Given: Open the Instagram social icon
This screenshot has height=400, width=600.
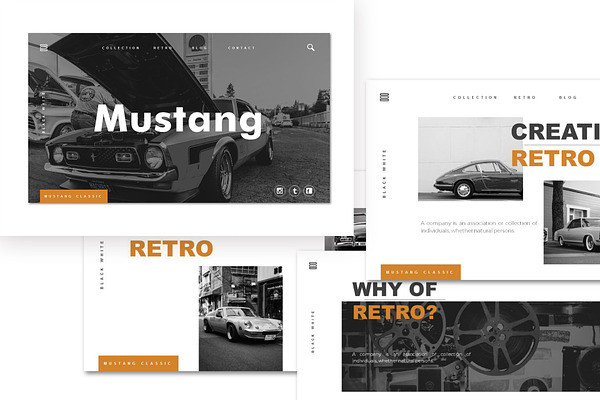Looking at the screenshot, I should pyautogui.click(x=280, y=191).
